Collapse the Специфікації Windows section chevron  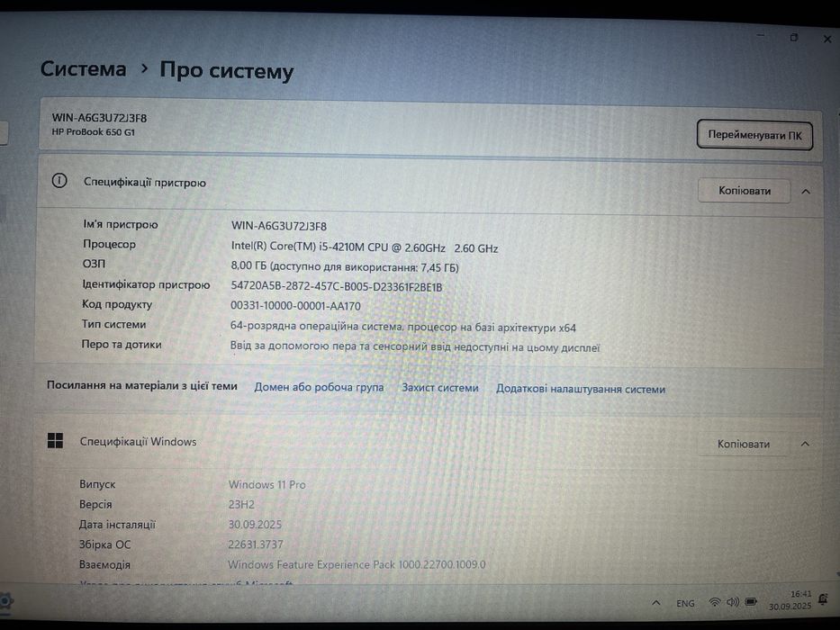tap(805, 444)
